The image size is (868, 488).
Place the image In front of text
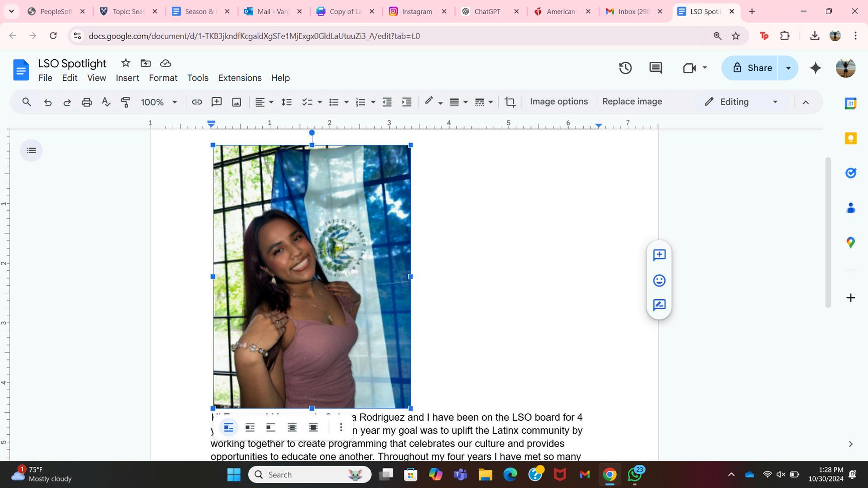(313, 427)
